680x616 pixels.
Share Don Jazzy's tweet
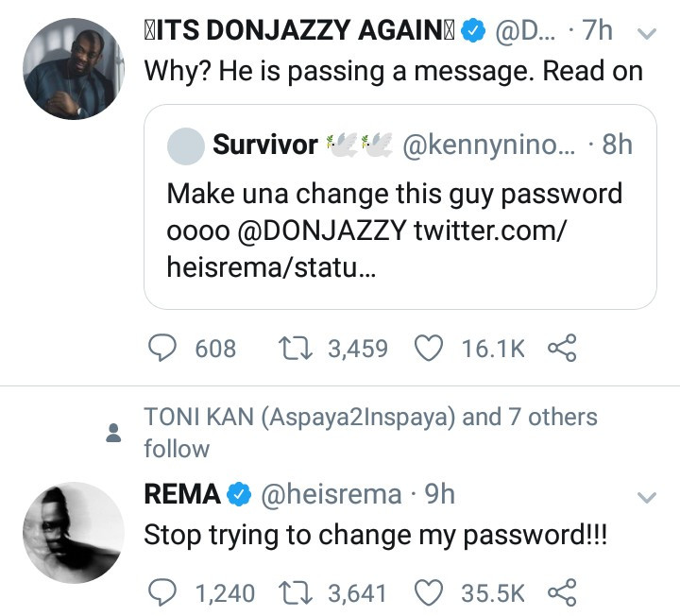tap(562, 349)
